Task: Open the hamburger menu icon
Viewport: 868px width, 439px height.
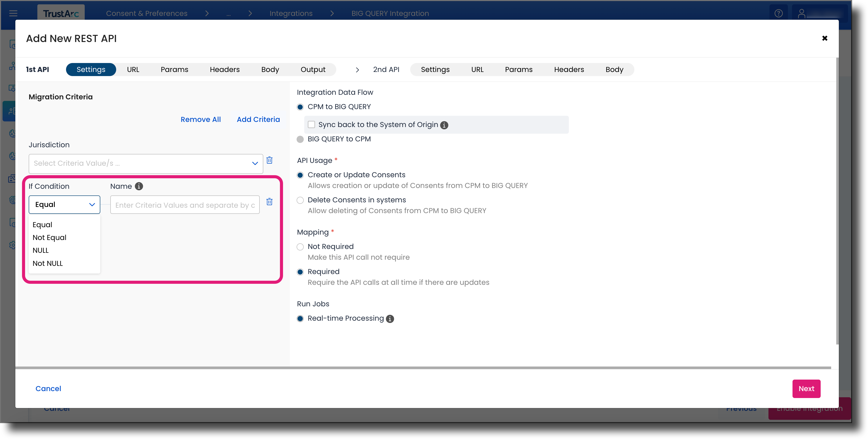Action: tap(13, 14)
